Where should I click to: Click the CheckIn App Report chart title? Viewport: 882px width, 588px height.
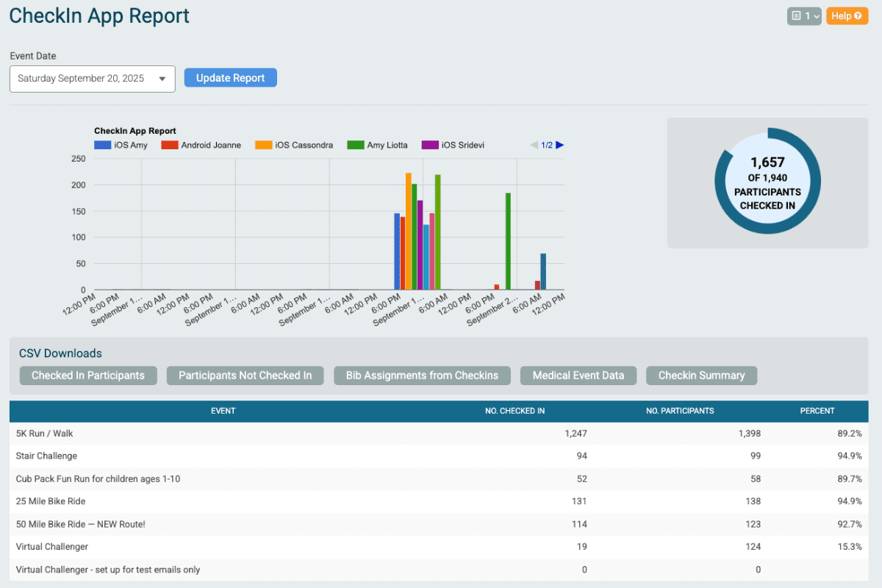point(135,131)
